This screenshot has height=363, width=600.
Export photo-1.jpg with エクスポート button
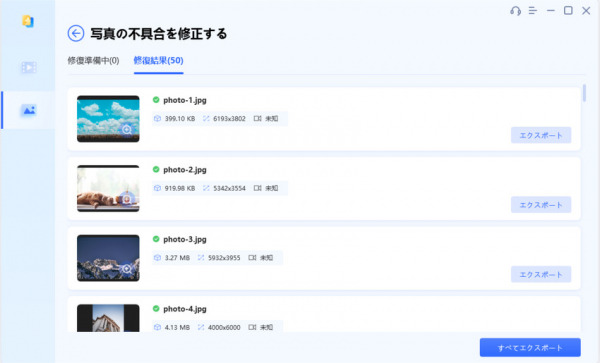541,135
